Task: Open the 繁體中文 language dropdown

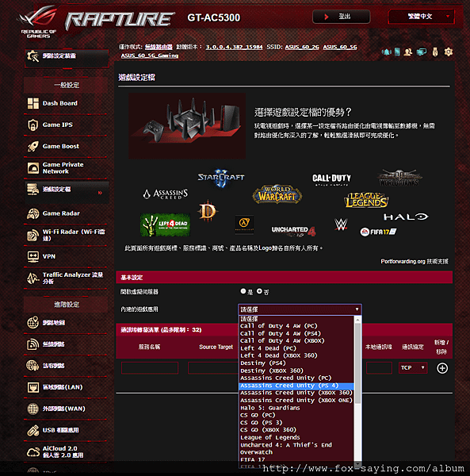Action: coord(421,17)
